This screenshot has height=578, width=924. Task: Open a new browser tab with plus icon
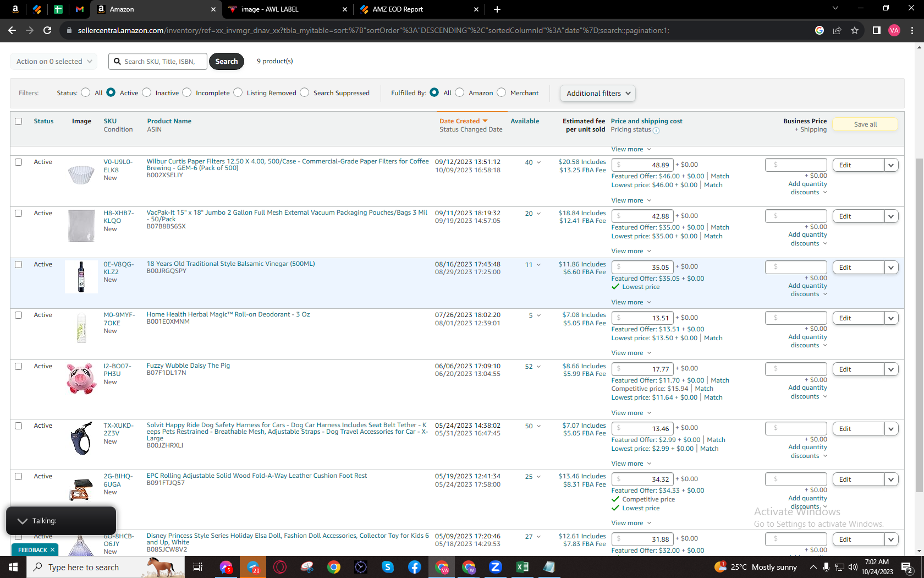tap(497, 9)
